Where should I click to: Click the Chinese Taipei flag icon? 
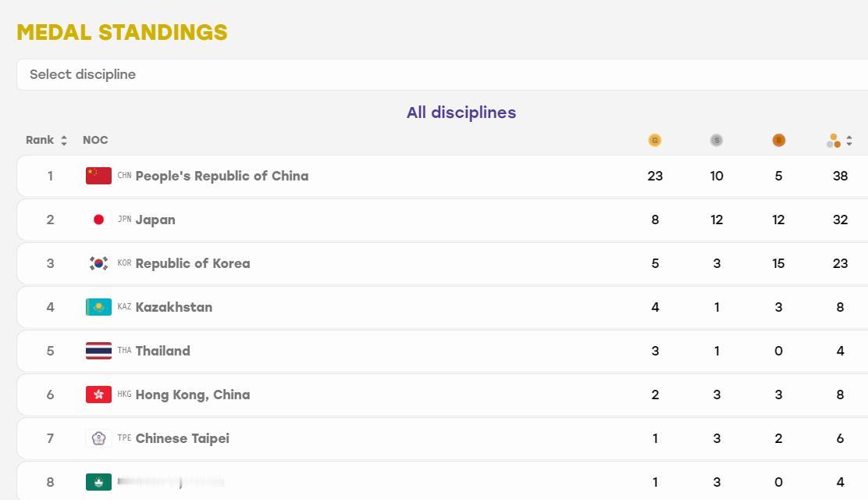[98, 438]
